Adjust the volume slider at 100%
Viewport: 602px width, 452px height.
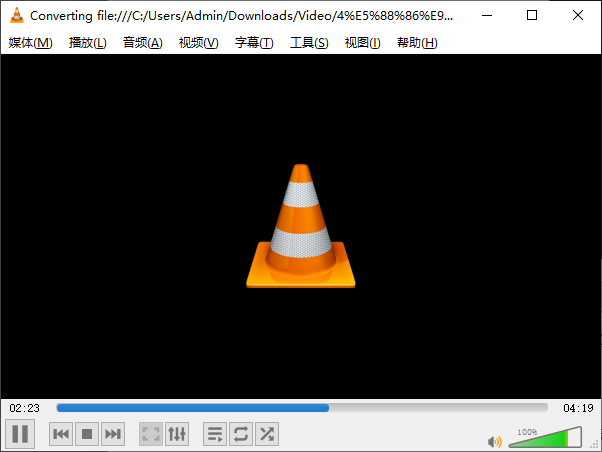[x=545, y=437]
